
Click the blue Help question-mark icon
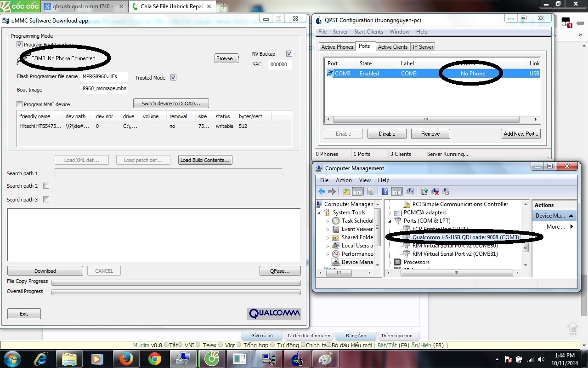tap(385, 192)
